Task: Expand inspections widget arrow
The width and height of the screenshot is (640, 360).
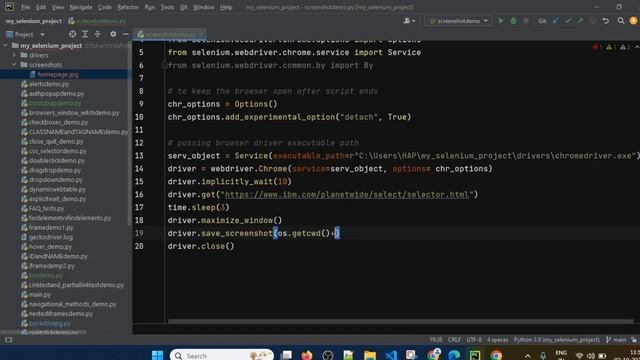Action: click(x=637, y=47)
